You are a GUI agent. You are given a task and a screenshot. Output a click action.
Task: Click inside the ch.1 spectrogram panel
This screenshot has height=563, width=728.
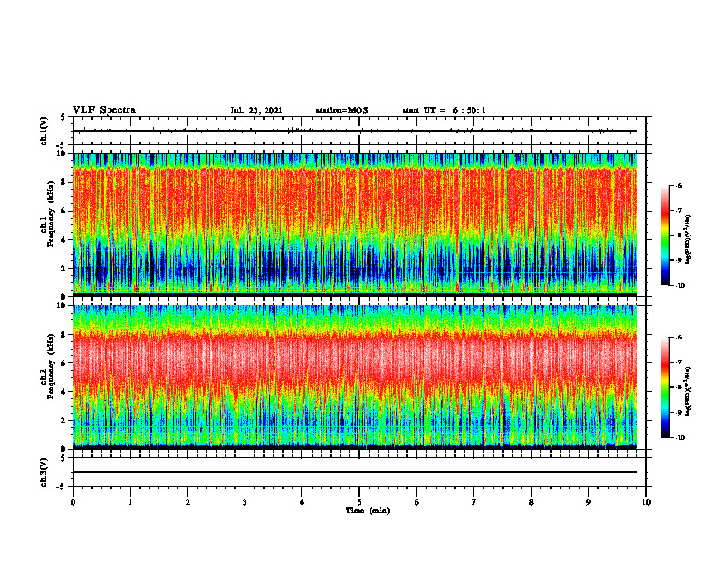point(355,224)
